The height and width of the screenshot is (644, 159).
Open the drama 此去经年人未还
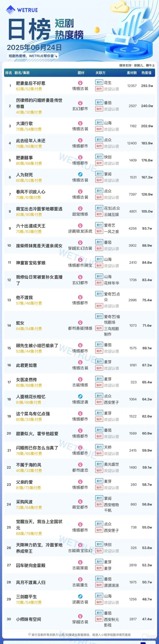31,140
